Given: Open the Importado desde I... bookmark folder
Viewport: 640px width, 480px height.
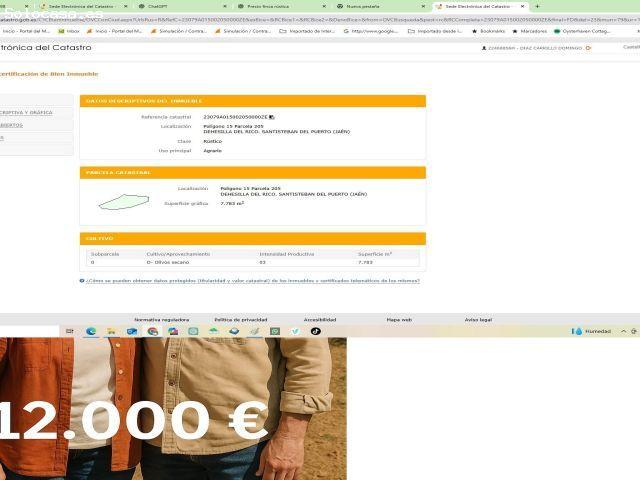Looking at the screenshot, I should click(436, 31).
